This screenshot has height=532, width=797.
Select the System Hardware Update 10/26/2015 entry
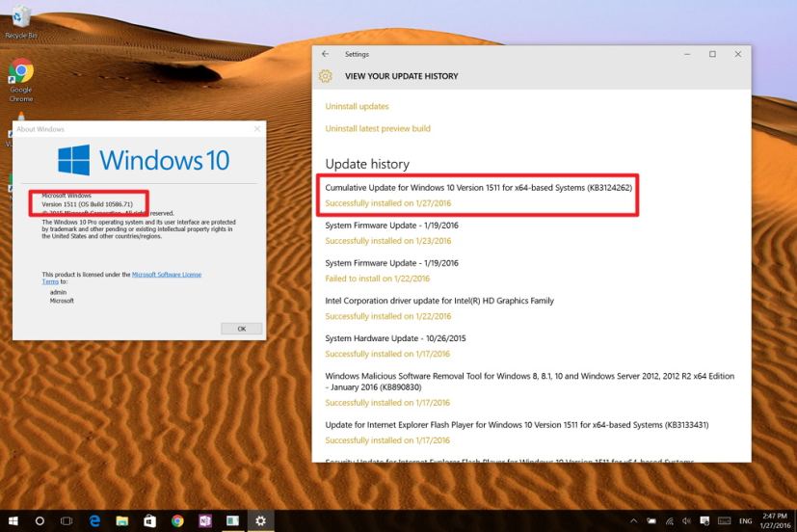pyautogui.click(x=395, y=338)
